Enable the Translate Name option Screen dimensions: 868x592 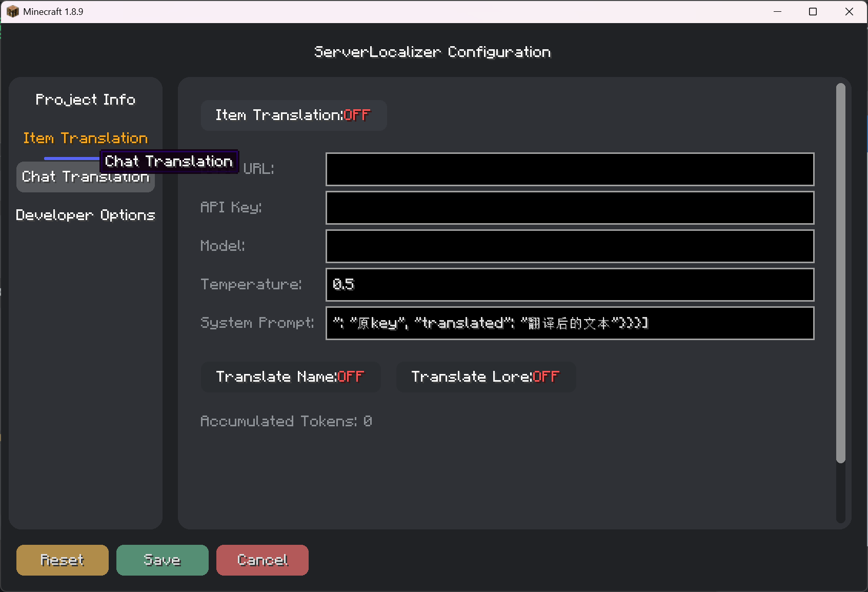(x=290, y=377)
